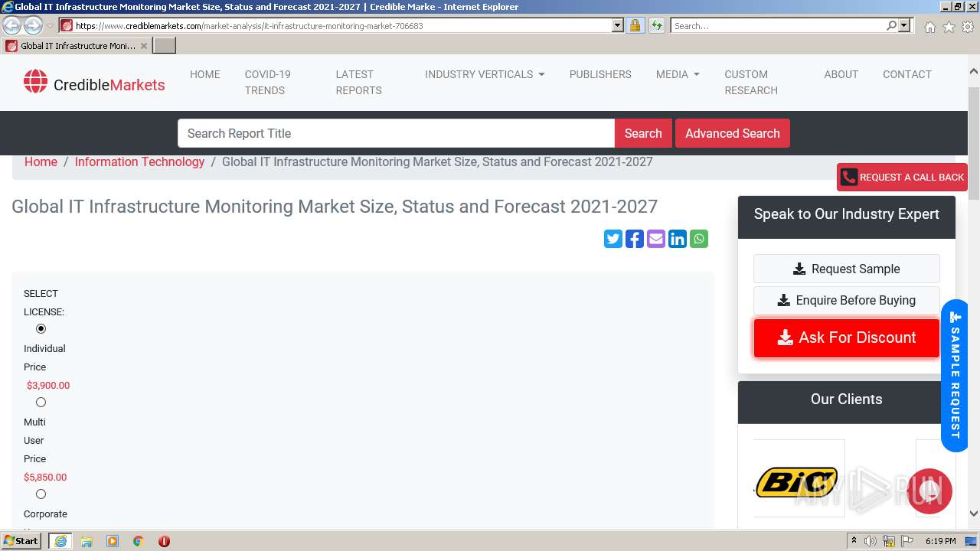This screenshot has height=551, width=980.
Task: Expand the Media dropdown menu
Action: [678, 74]
